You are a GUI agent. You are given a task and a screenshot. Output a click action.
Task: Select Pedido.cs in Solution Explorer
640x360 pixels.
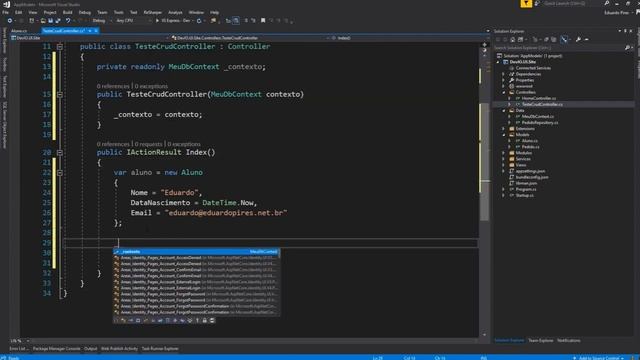[x=530, y=147]
